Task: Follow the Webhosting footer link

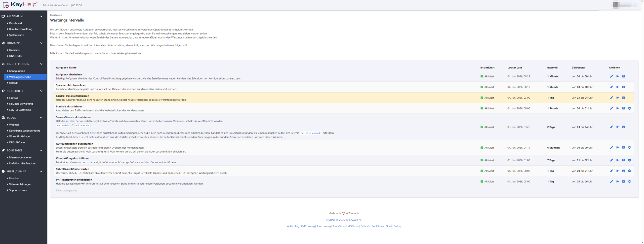Action: [x=293, y=226]
